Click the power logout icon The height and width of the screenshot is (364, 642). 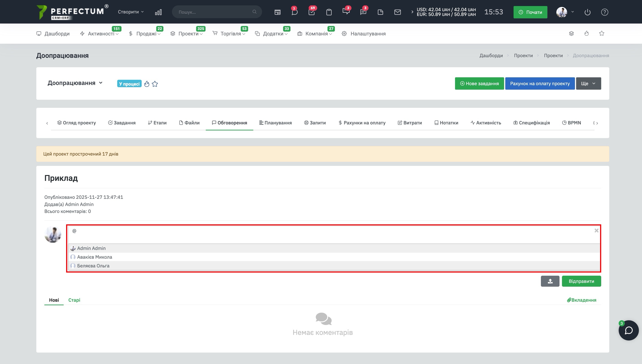click(587, 12)
